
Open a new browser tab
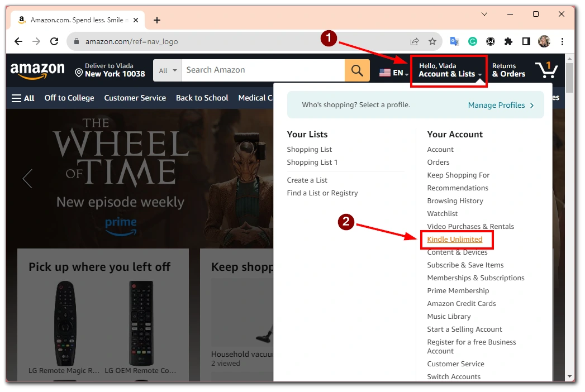point(157,20)
